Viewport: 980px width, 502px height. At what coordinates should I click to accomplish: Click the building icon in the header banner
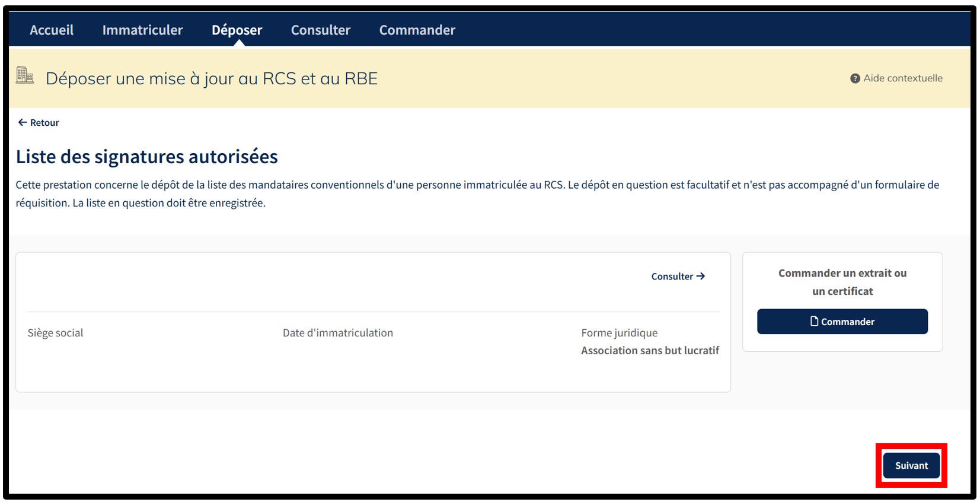24,76
